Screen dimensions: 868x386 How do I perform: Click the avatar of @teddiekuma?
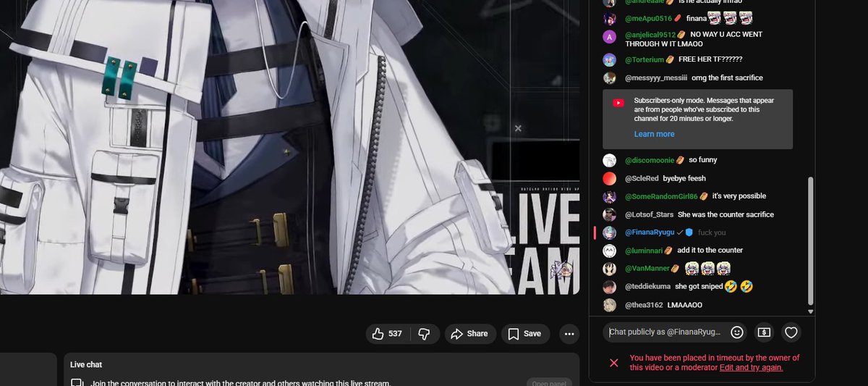(x=610, y=287)
